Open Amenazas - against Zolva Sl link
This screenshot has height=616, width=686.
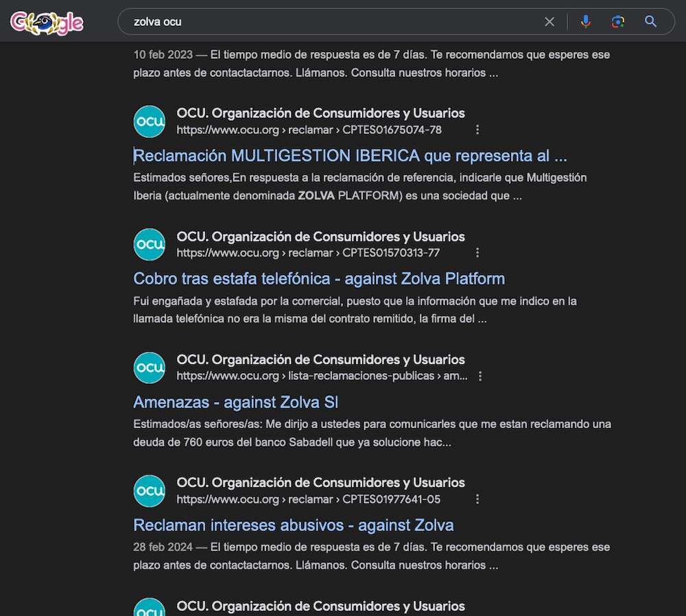pos(235,402)
